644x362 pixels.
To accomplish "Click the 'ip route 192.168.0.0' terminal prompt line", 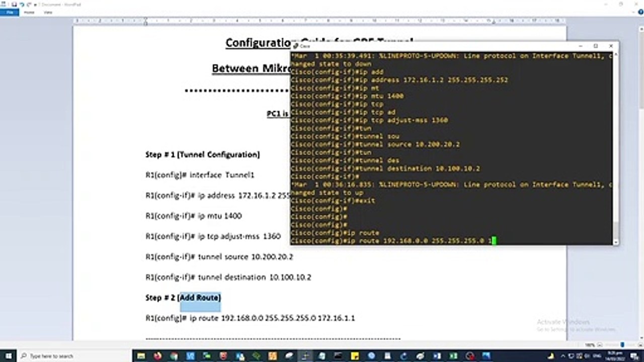I will pos(393,241).
